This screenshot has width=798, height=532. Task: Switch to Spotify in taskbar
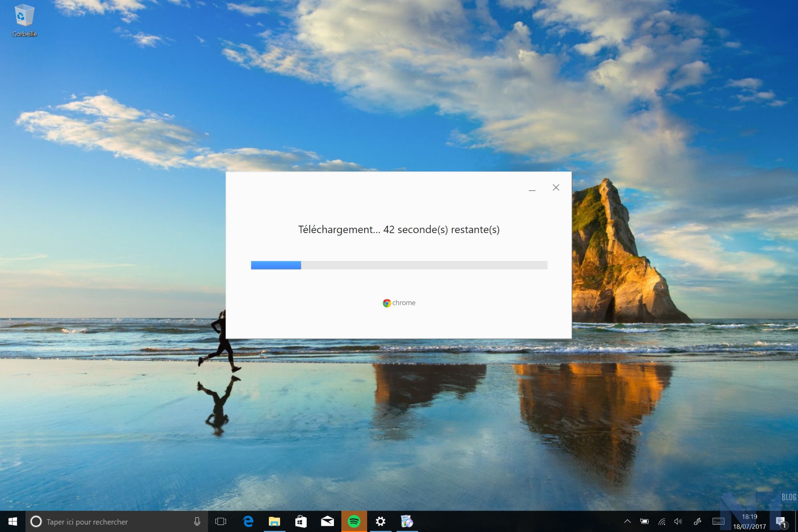[x=354, y=521]
